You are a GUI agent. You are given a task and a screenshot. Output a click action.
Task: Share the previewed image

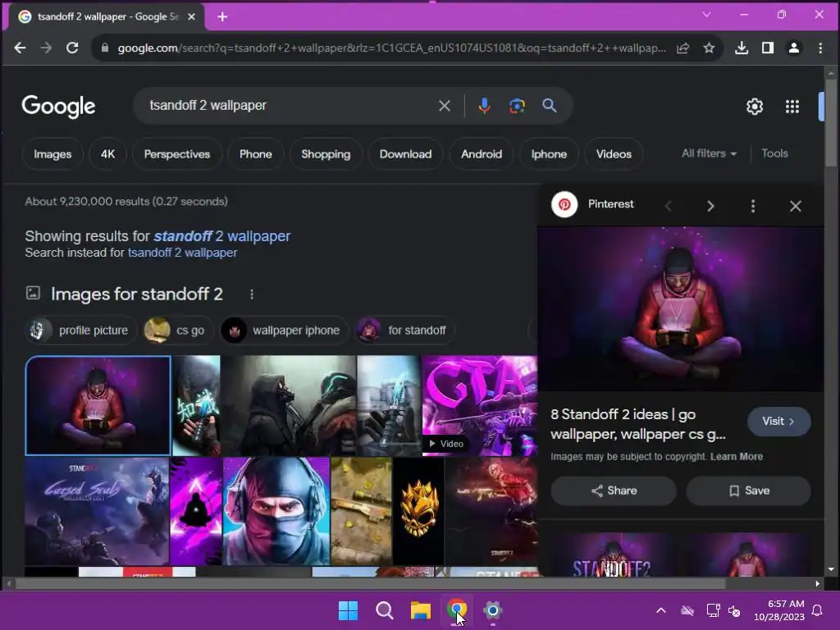(x=614, y=491)
